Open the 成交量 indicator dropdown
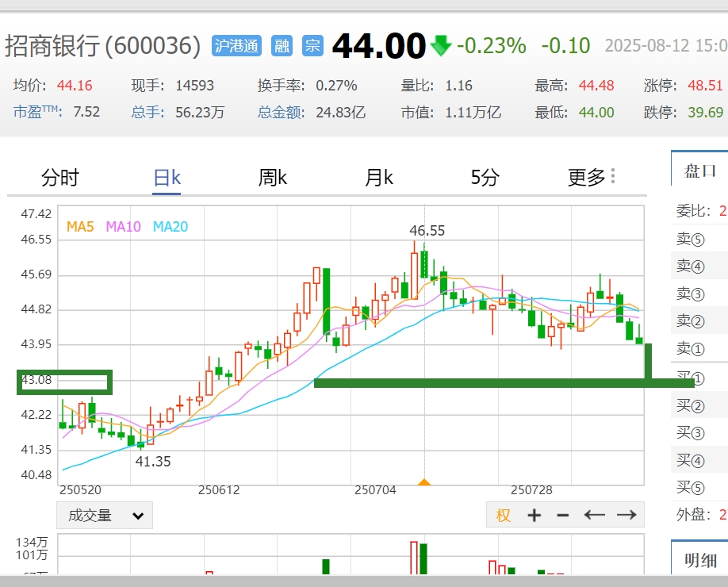The width and height of the screenshot is (728, 587). (x=105, y=515)
